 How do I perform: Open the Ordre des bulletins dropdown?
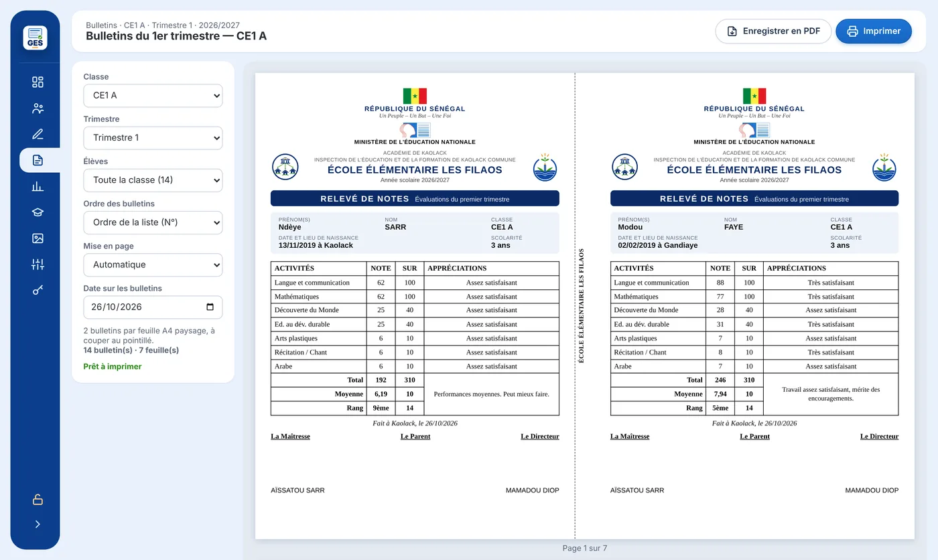click(x=153, y=222)
